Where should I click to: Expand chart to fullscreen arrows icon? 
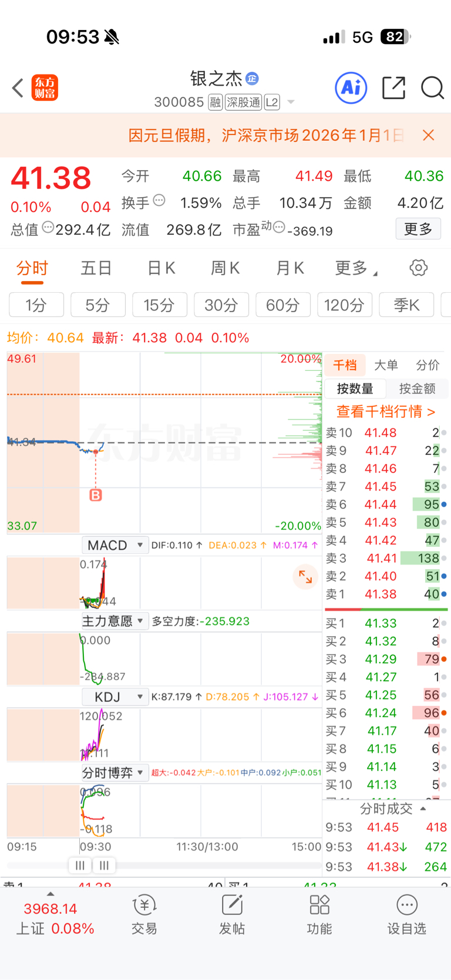click(x=305, y=577)
